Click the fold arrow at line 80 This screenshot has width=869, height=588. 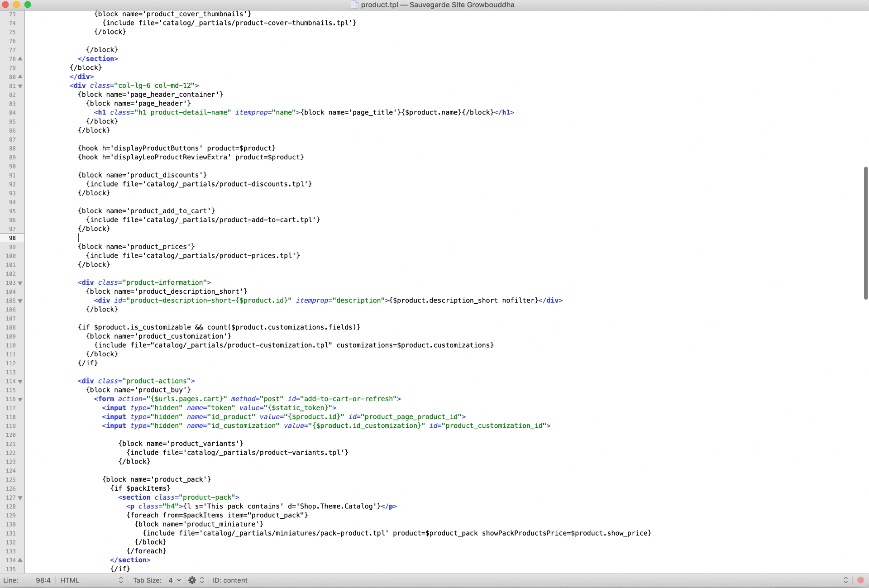coord(20,76)
